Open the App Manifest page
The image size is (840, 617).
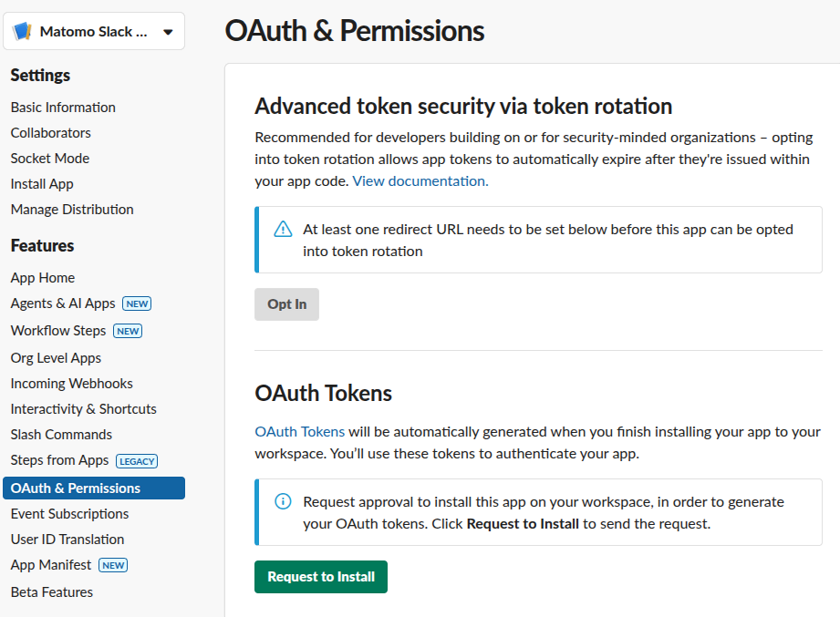pos(51,565)
